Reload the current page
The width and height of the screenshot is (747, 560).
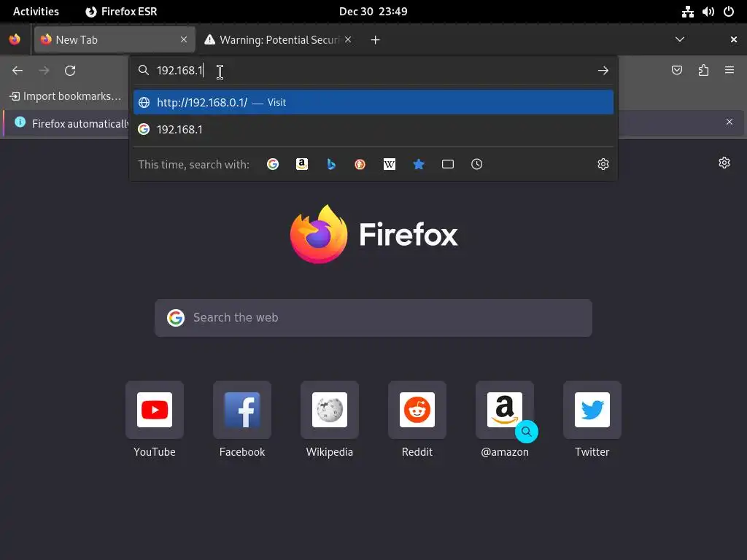coord(70,71)
